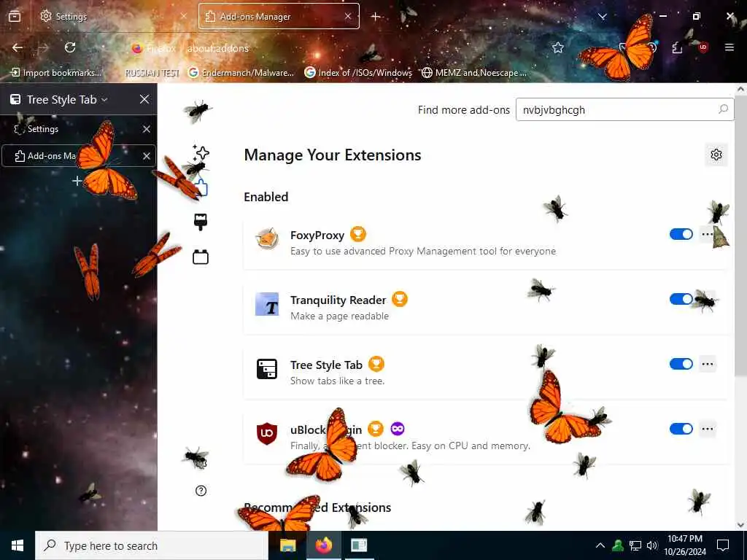Disable the FoxyProxy extension toggle
This screenshot has width=747, height=560.
pyautogui.click(x=681, y=234)
